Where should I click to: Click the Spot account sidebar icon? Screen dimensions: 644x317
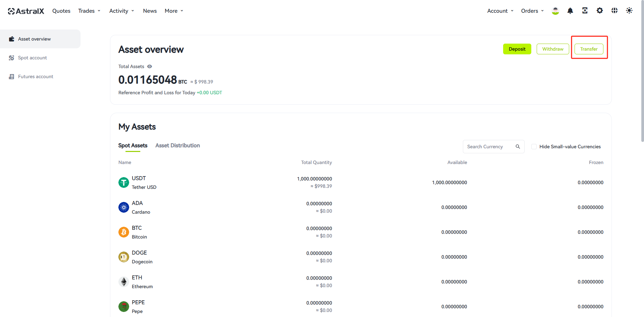(11, 58)
